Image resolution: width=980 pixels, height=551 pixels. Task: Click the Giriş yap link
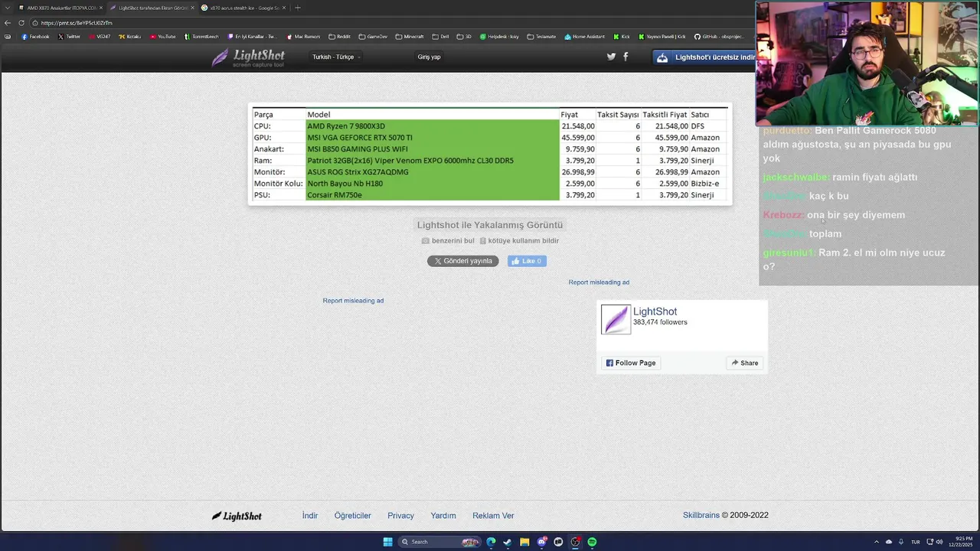[429, 57]
